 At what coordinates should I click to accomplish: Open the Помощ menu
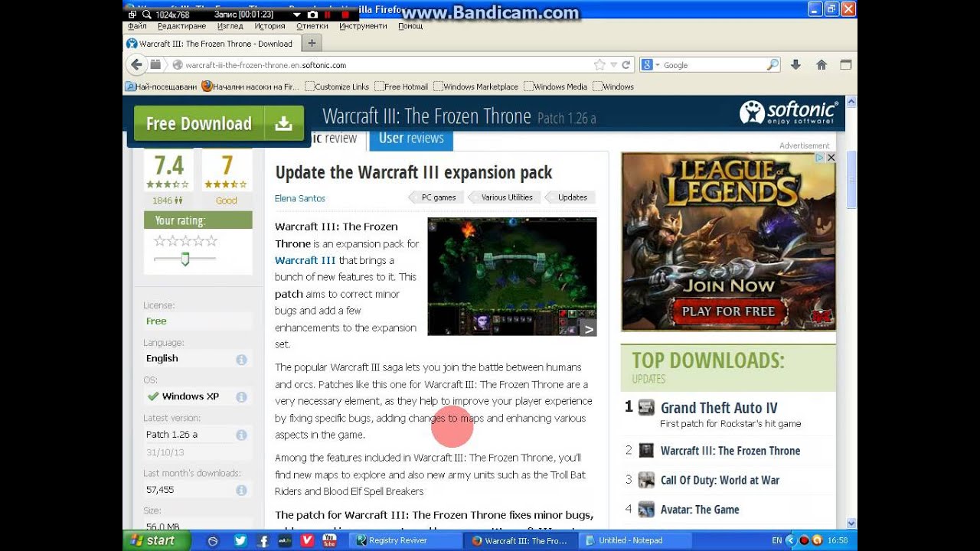pos(410,25)
